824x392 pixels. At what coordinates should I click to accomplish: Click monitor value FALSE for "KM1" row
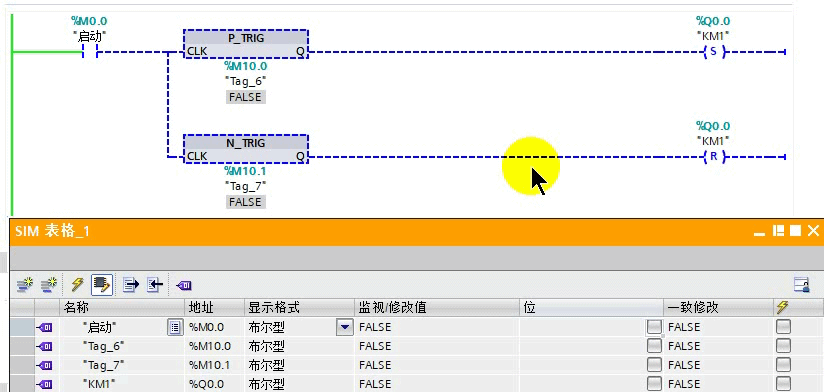coord(437,384)
